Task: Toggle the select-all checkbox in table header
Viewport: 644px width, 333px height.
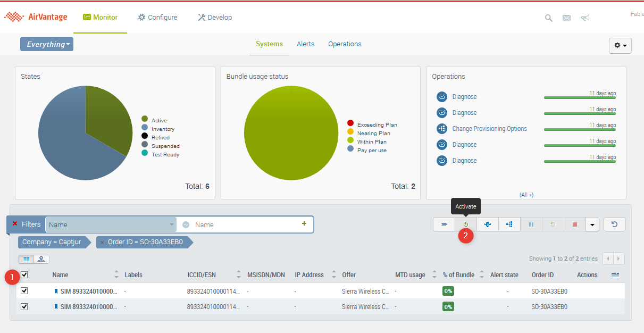Action: click(24, 275)
